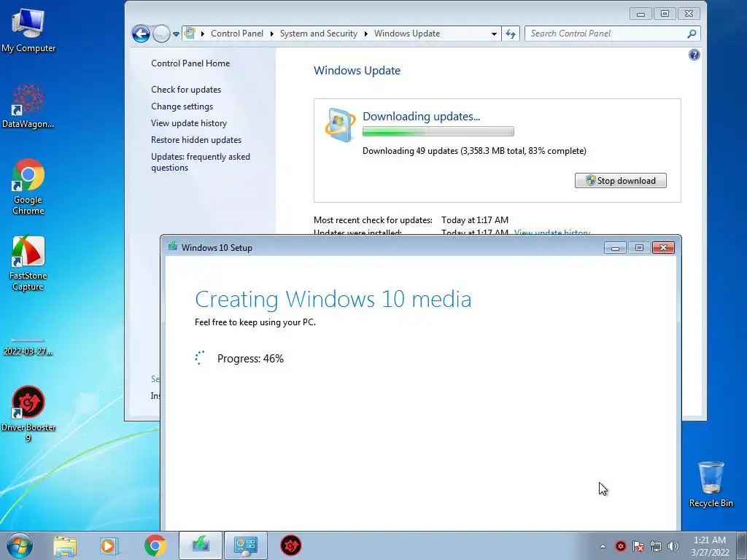This screenshot has height=560, width=747.
Task: Select Windows Update in the breadcrumb
Action: pos(407,34)
